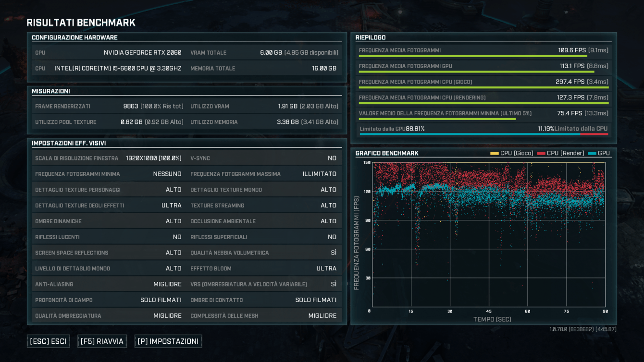Click the "113.1 FPS" GPU framerate
Image resolution: width=644 pixels, height=362 pixels.
pyautogui.click(x=572, y=66)
